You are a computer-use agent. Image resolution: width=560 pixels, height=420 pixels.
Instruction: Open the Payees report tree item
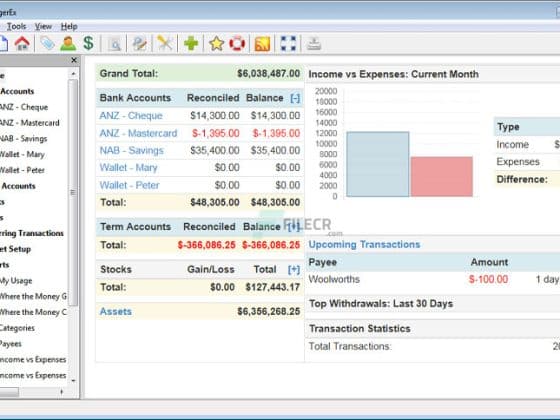(11, 344)
